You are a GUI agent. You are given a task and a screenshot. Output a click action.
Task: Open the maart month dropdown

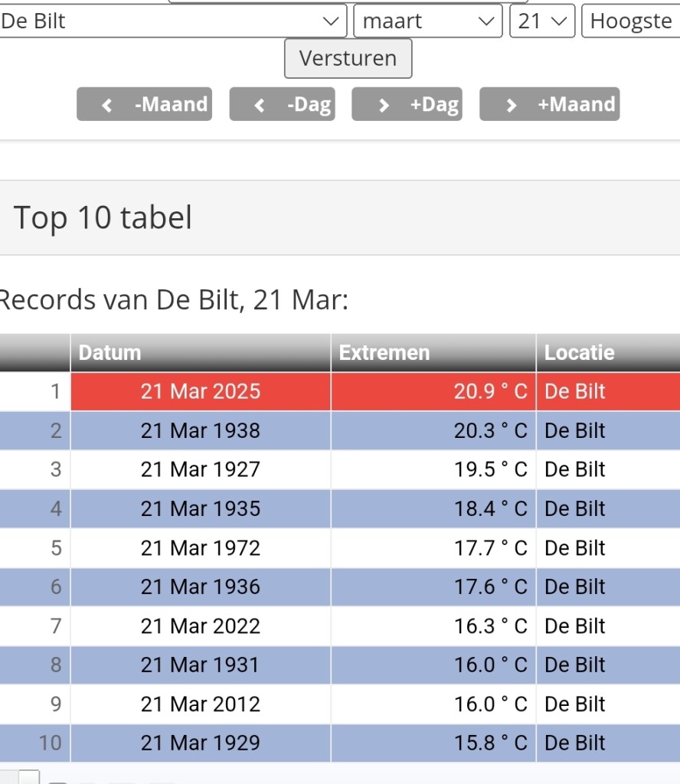(428, 21)
